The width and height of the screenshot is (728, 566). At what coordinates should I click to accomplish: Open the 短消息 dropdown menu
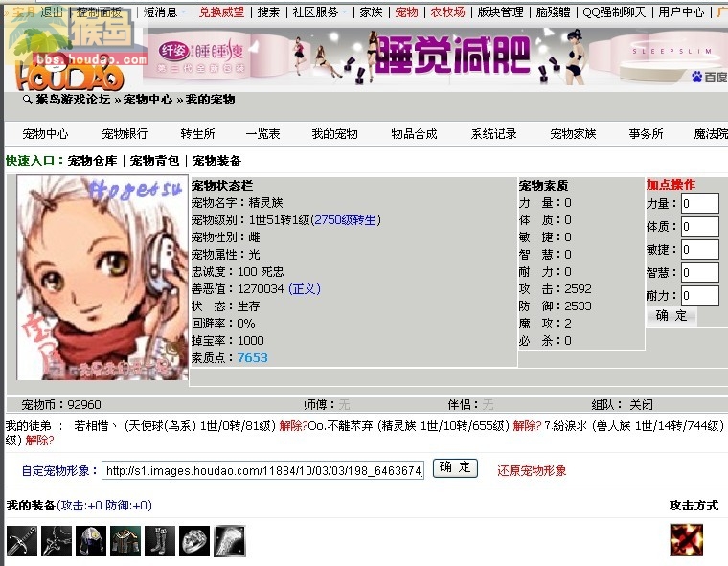pos(165,12)
